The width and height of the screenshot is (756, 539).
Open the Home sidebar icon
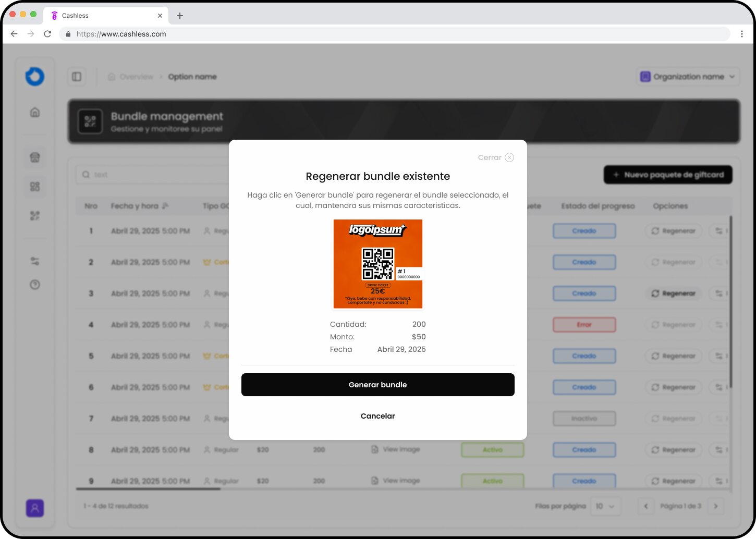click(x=35, y=112)
